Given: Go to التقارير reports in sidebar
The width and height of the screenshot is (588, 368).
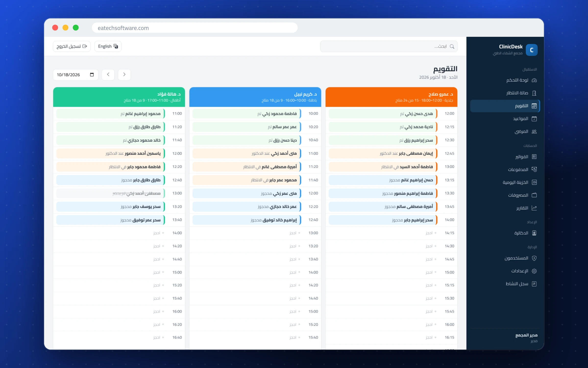Looking at the screenshot, I should coord(505,208).
